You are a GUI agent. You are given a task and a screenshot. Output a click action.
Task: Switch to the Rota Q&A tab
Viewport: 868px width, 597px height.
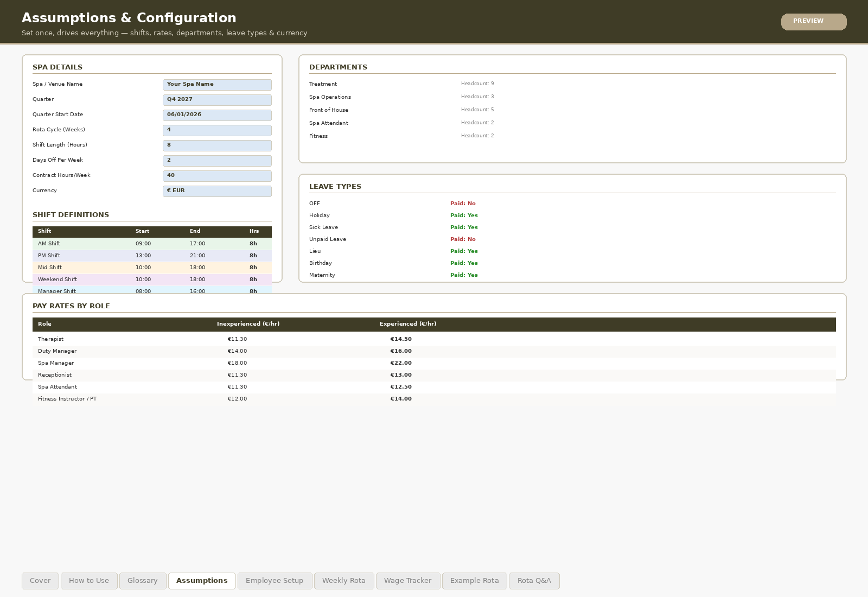[x=534, y=580]
